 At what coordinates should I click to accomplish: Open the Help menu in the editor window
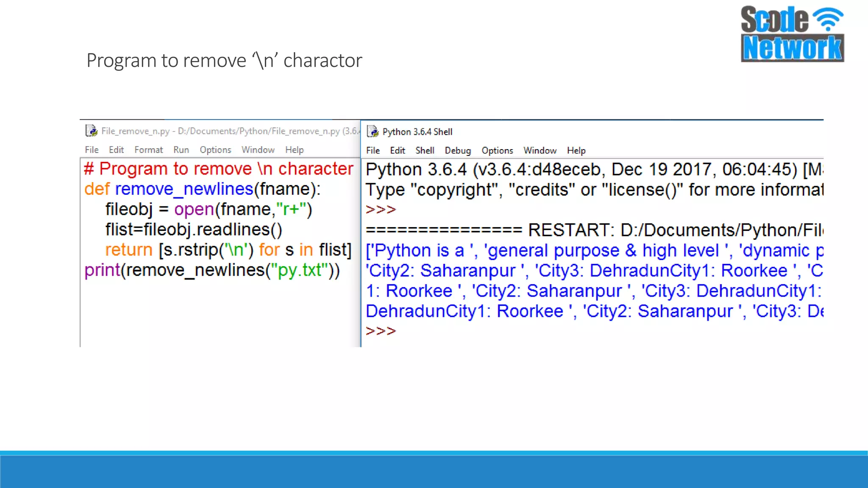point(294,150)
